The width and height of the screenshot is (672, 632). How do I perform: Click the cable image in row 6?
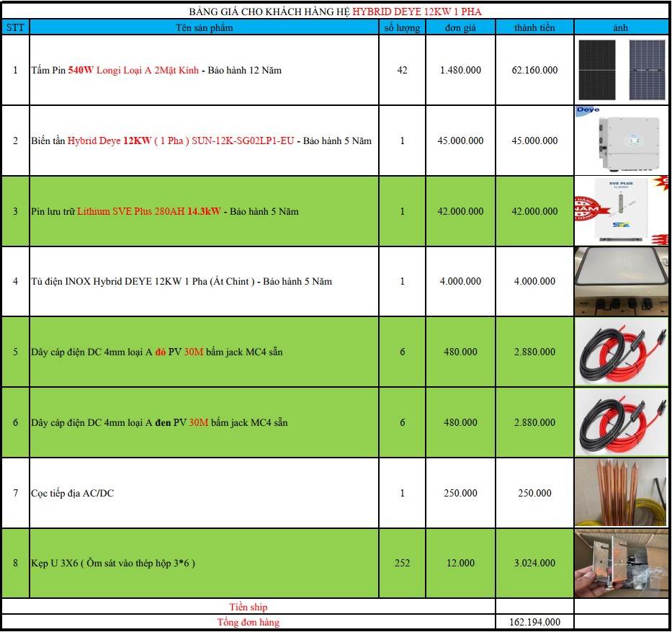pyautogui.click(x=622, y=422)
